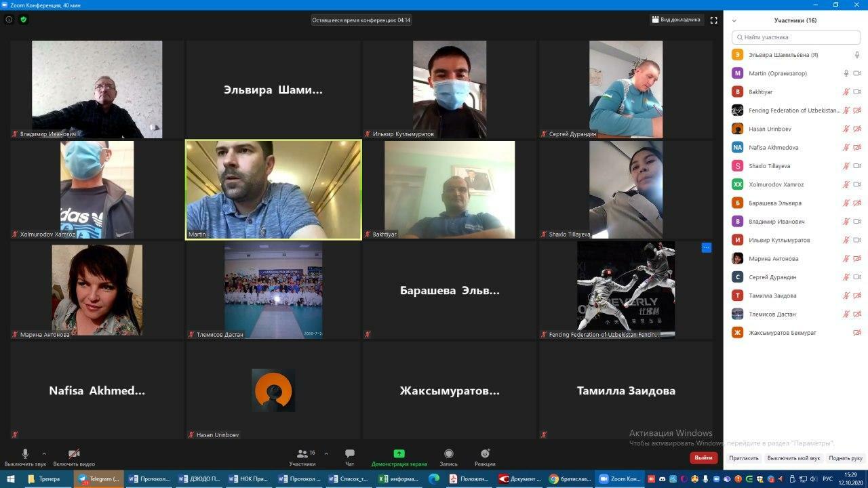Click Martin's microphone icon in participants list
Viewport: 868px width, 488px height.
[846, 73]
